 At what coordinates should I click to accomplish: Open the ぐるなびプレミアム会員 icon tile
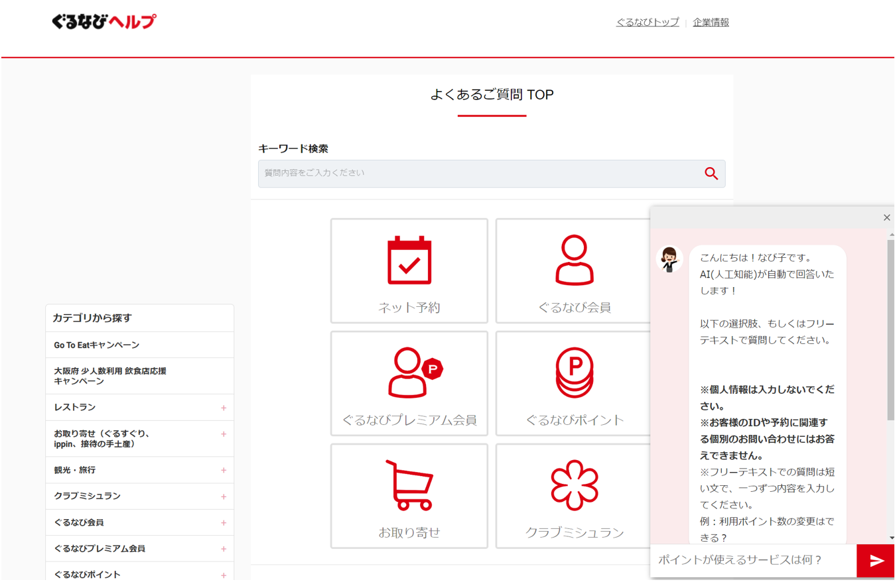pos(409,383)
